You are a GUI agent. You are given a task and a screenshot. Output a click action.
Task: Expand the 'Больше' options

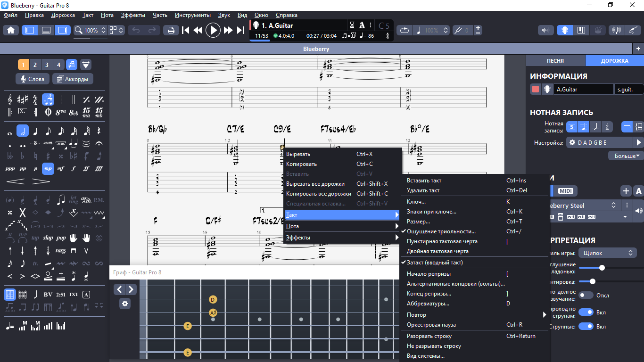click(x=626, y=156)
